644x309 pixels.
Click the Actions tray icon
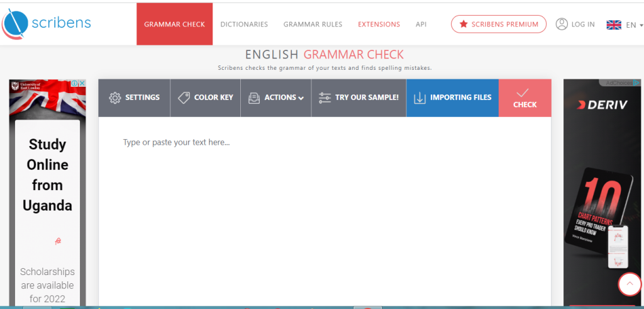[254, 98]
